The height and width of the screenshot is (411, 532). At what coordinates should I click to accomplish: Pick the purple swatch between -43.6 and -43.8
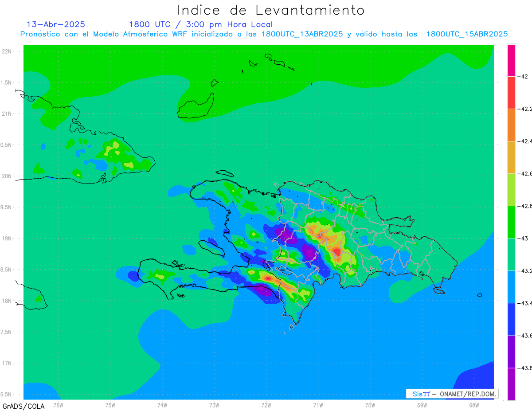coord(511,352)
